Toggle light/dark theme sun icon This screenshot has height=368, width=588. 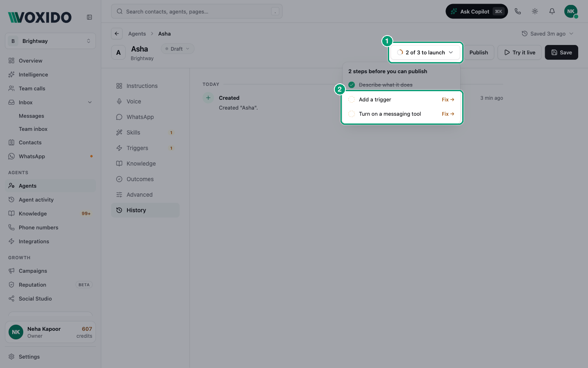point(535,11)
